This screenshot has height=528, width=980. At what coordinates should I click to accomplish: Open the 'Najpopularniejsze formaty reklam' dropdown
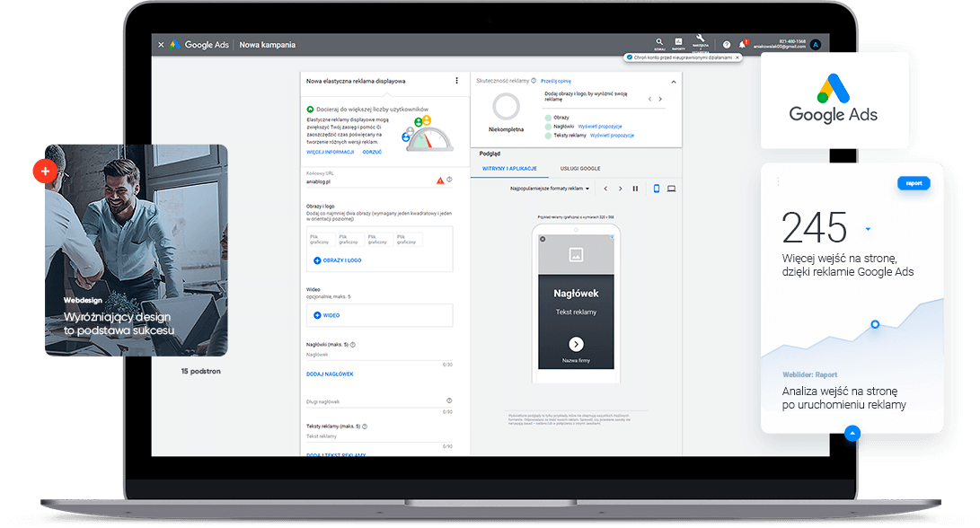tap(550, 189)
